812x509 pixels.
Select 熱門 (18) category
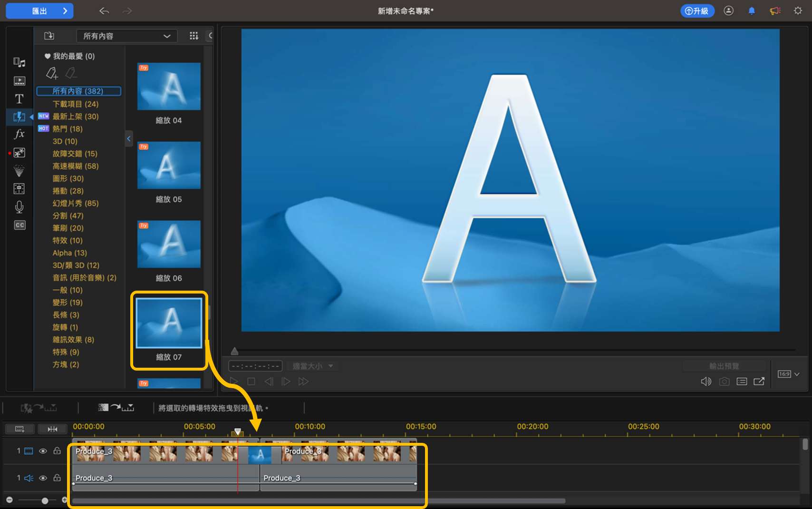tap(68, 128)
